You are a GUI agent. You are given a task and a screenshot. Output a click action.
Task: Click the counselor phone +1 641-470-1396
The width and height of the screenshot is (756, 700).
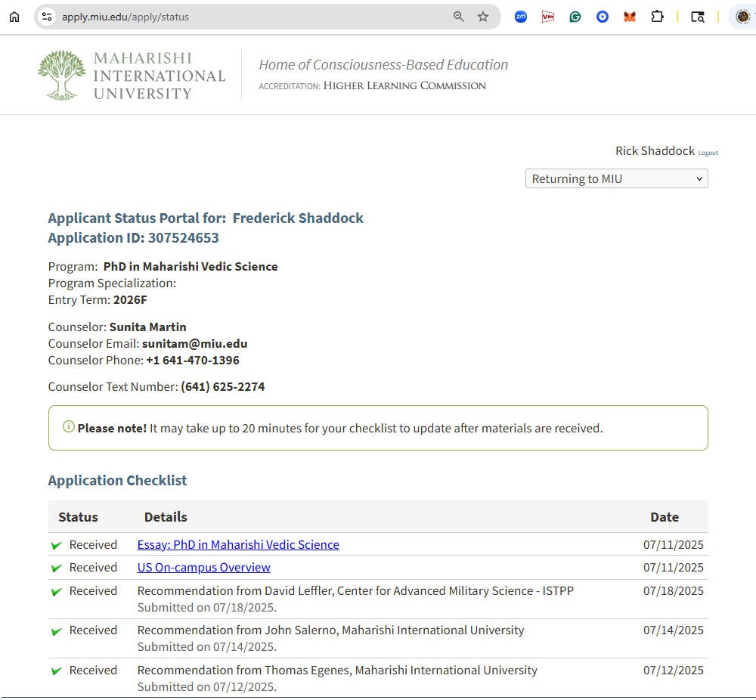click(x=193, y=360)
